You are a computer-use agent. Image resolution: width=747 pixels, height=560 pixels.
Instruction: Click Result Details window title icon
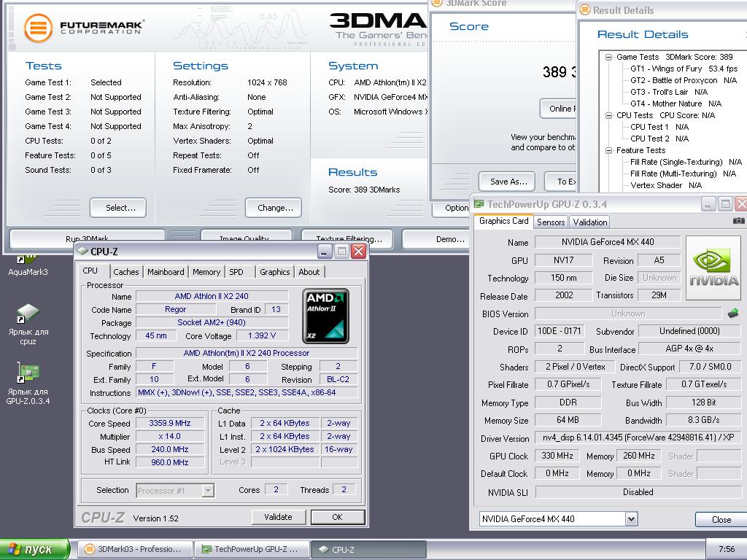pos(584,10)
